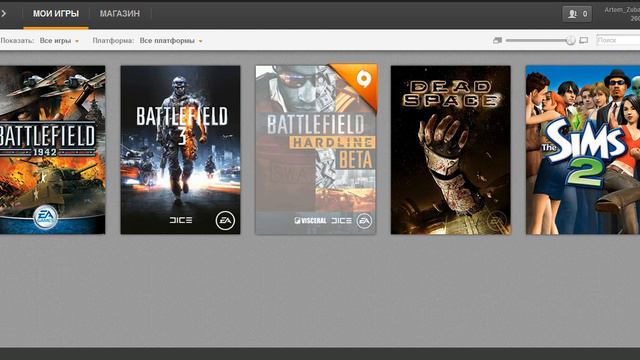This screenshot has height=360, width=640.
Task: Select the Battlefield 3 game cover
Action: tap(180, 150)
